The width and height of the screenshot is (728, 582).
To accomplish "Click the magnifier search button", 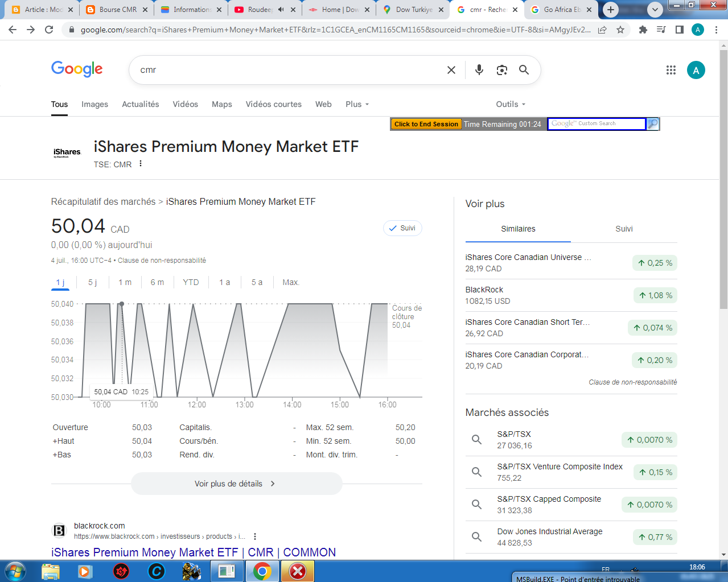I will point(524,70).
